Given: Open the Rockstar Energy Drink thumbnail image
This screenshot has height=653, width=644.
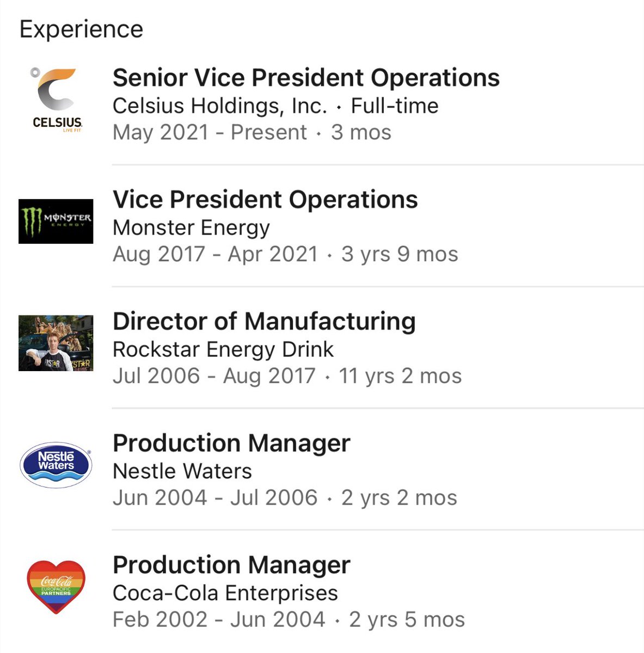Looking at the screenshot, I should (56, 343).
